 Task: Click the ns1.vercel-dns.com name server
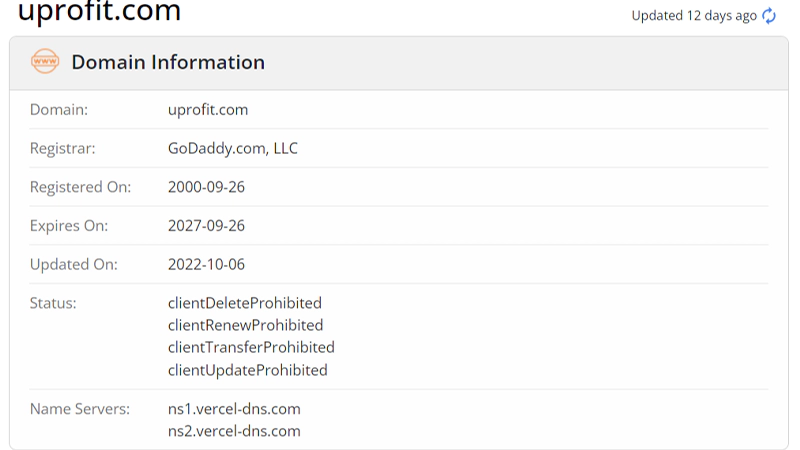tap(234, 409)
